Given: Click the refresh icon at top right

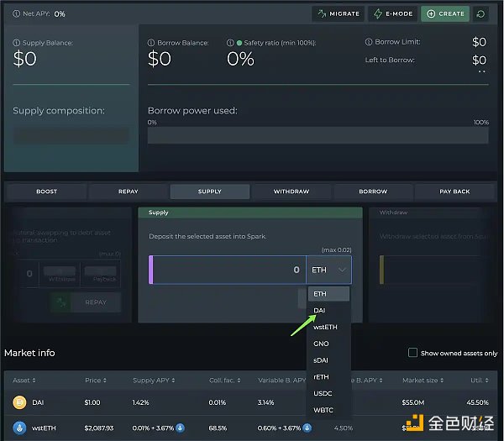Looking at the screenshot, I should pyautogui.click(x=480, y=13).
